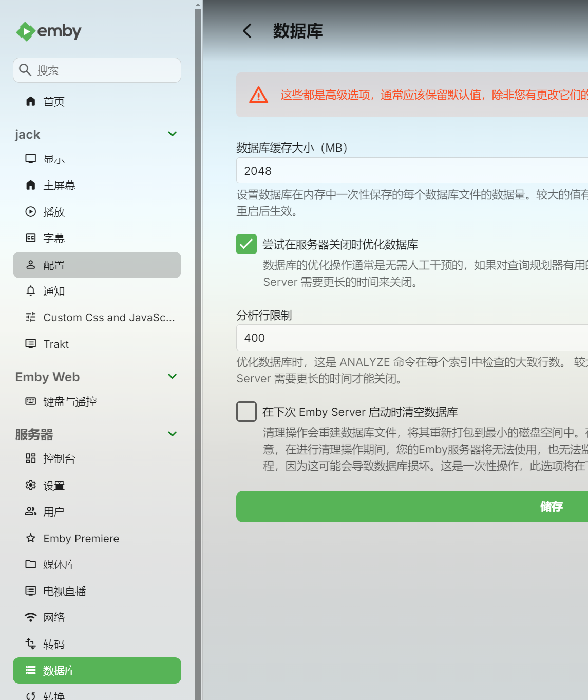Go to 控制台 dashboard page

pos(97,458)
